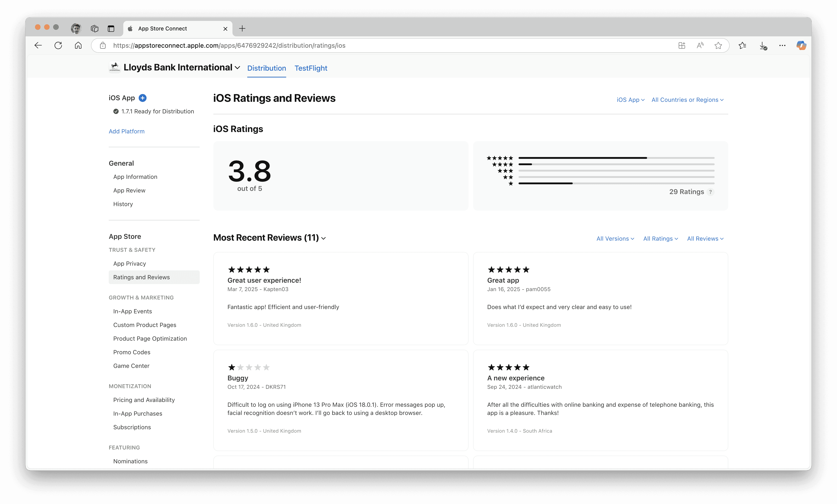Open the browser downloads icon
The image size is (837, 504).
coord(763,45)
